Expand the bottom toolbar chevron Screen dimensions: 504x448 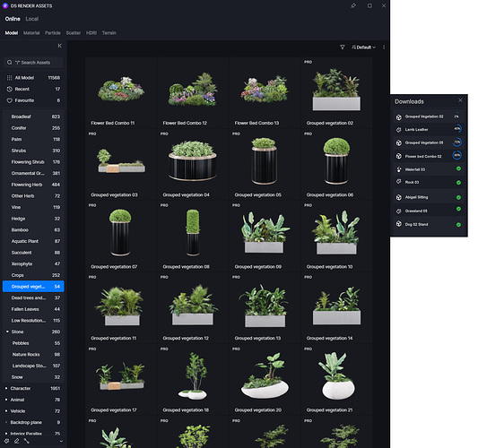[61, 441]
